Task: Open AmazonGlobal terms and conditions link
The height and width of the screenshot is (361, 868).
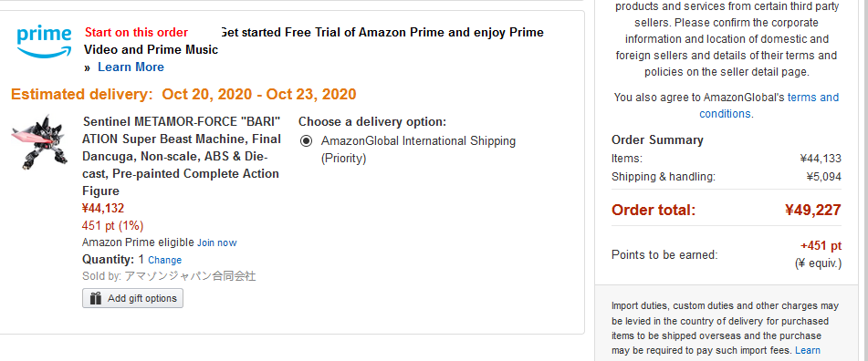Action: pyautogui.click(x=769, y=106)
